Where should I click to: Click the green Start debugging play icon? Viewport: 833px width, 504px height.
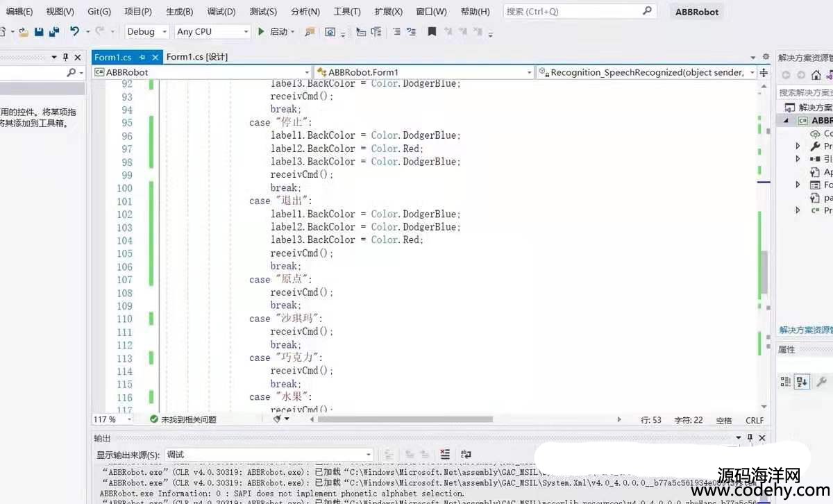coord(261,31)
